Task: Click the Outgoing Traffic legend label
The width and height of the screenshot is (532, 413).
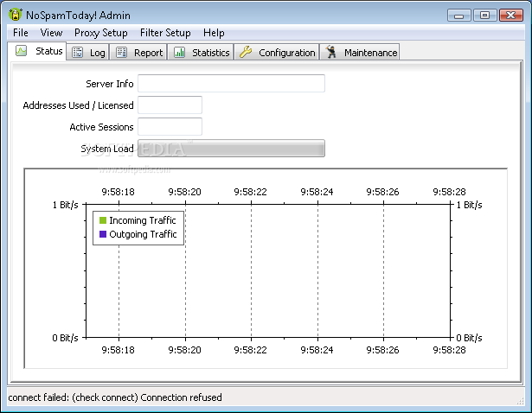Action: pyautogui.click(x=143, y=234)
